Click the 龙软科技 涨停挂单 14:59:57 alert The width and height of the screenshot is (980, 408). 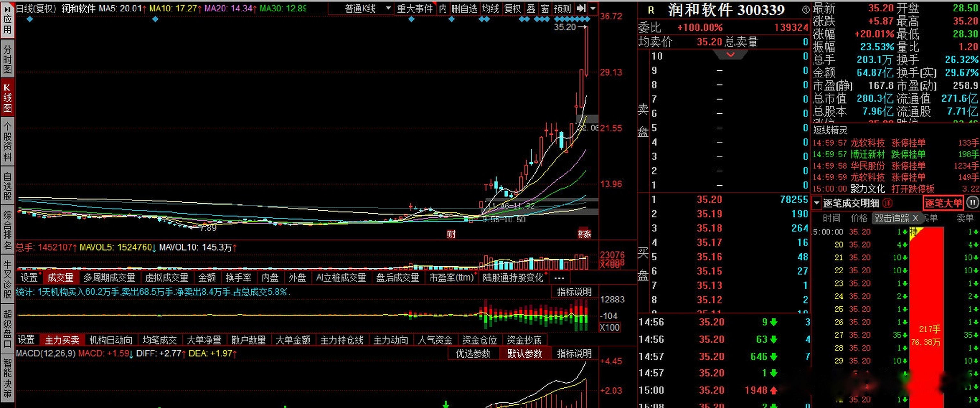pyautogui.click(x=895, y=143)
